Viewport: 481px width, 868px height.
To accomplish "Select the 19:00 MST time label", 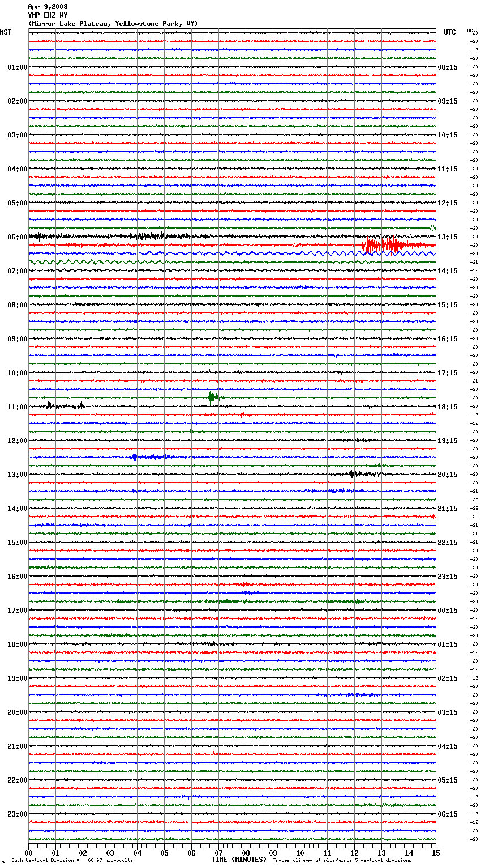I will (18, 678).
